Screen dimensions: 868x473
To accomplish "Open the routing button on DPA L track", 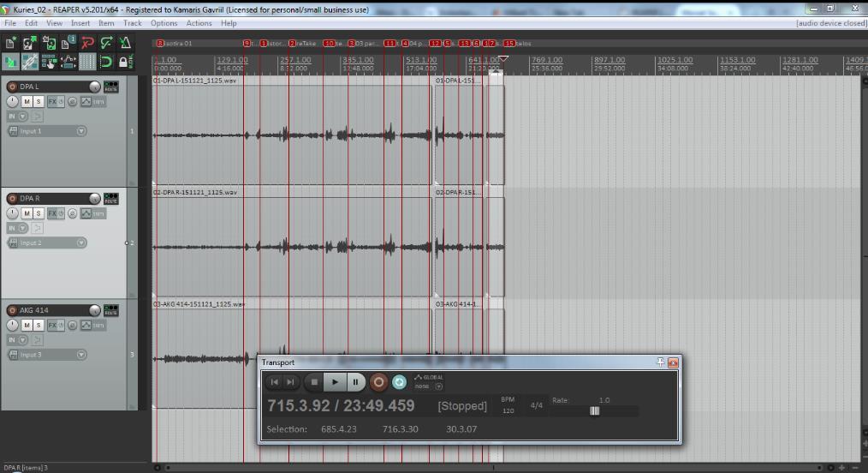I will pyautogui.click(x=110, y=87).
